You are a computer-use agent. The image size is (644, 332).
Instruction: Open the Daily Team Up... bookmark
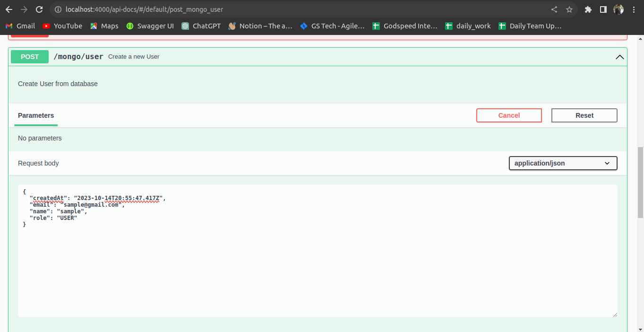[x=530, y=26]
